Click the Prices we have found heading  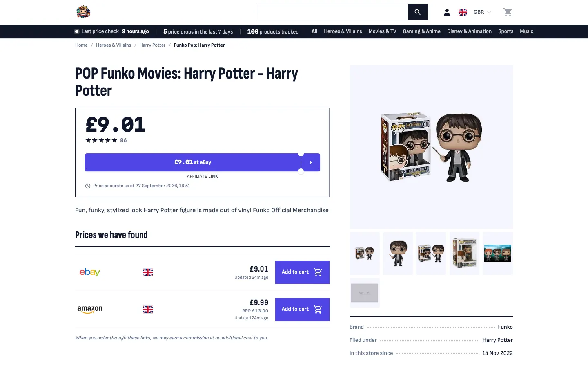pos(111,235)
